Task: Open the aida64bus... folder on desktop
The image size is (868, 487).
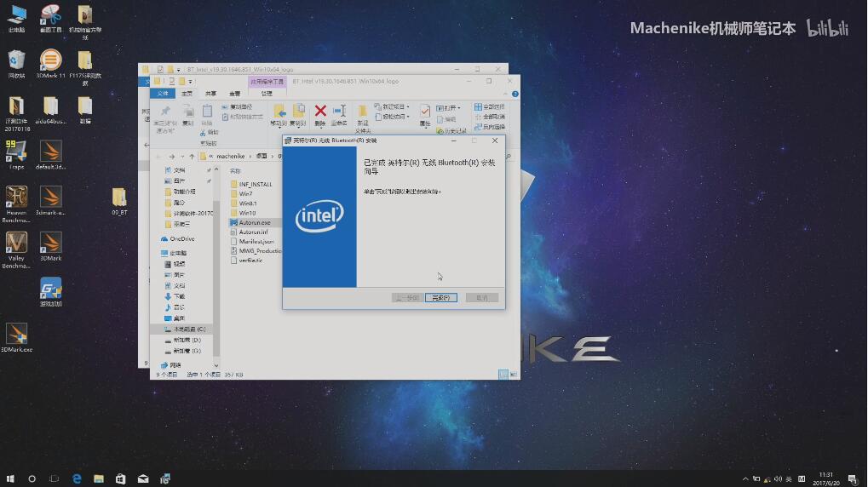Action: pyautogui.click(x=50, y=110)
